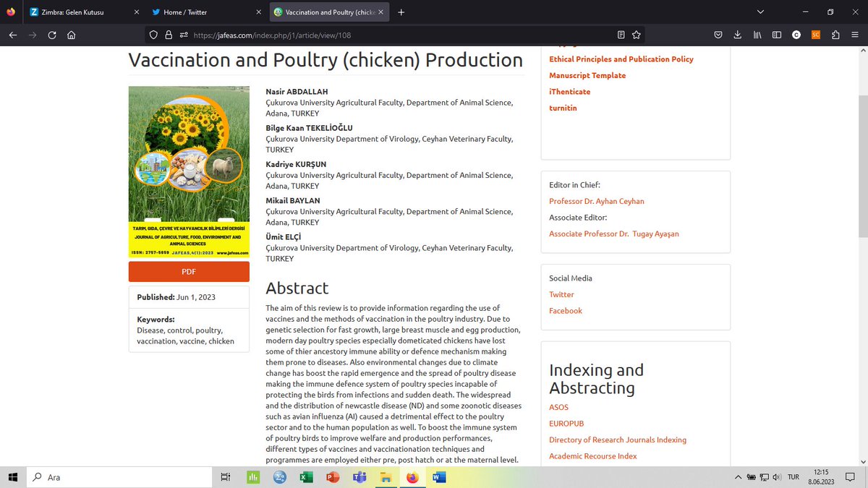Open Task View on the taskbar
Screen dimensions: 868x488
pos(226,477)
